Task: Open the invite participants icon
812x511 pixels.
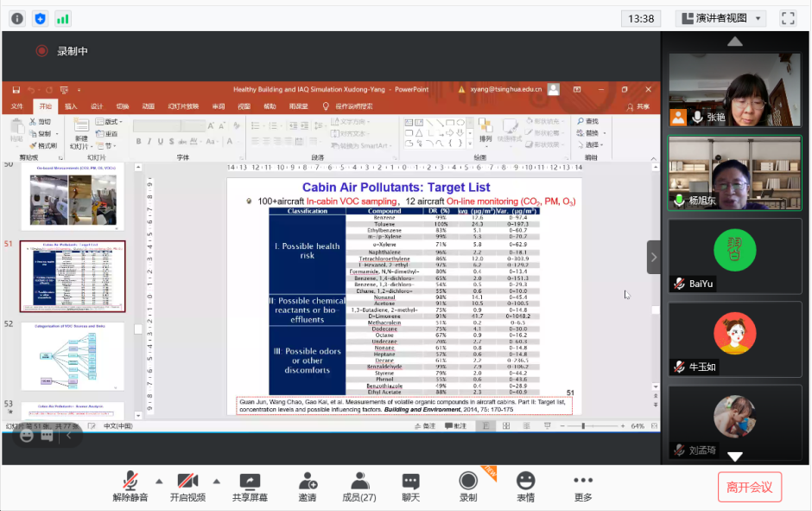Action: tap(308, 482)
